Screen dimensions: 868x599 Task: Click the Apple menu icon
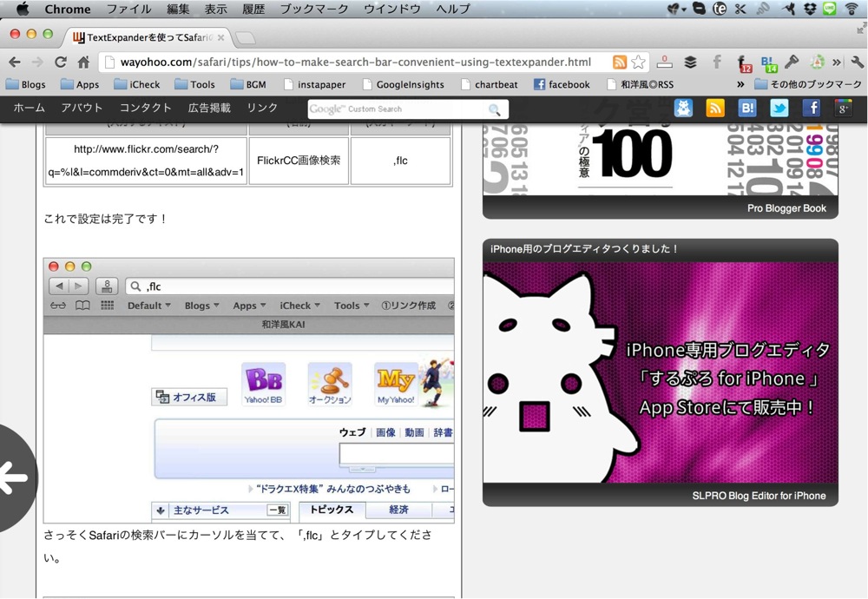[23, 9]
